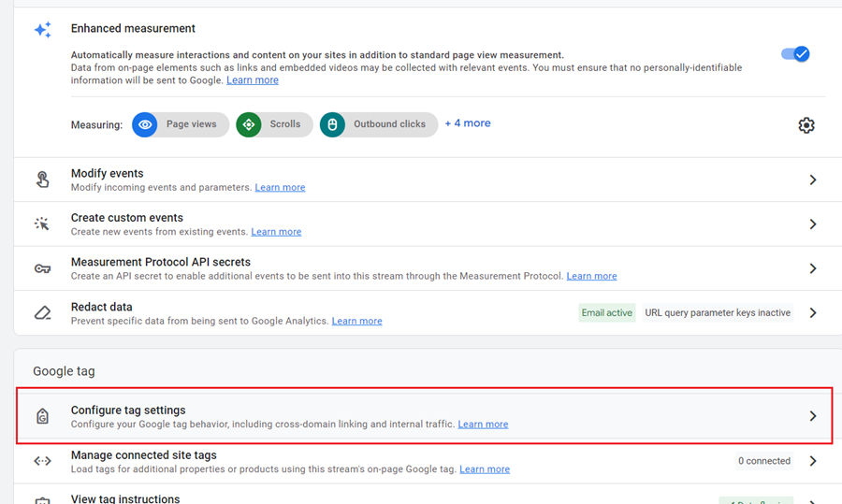The height and width of the screenshot is (504, 842).
Task: Open Learn more for Configure tag settings
Action: [483, 424]
